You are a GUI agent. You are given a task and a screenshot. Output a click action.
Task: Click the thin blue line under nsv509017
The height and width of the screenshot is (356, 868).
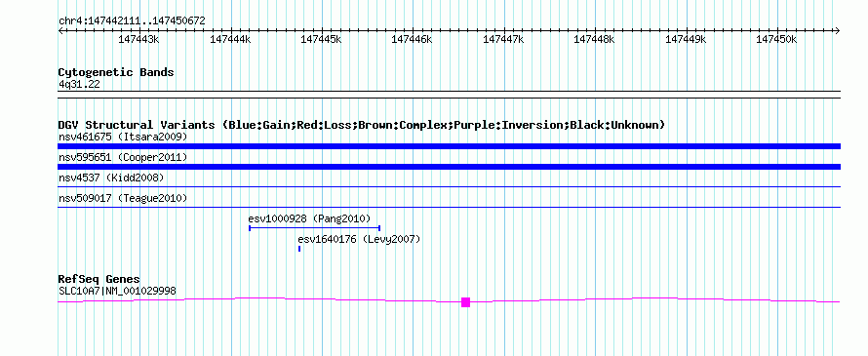tap(449, 207)
